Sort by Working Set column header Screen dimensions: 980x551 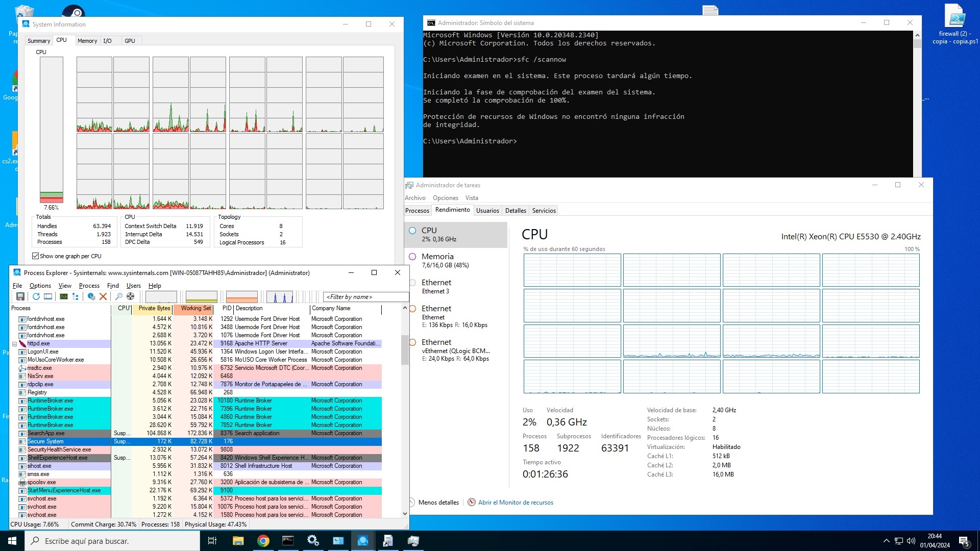coord(193,308)
